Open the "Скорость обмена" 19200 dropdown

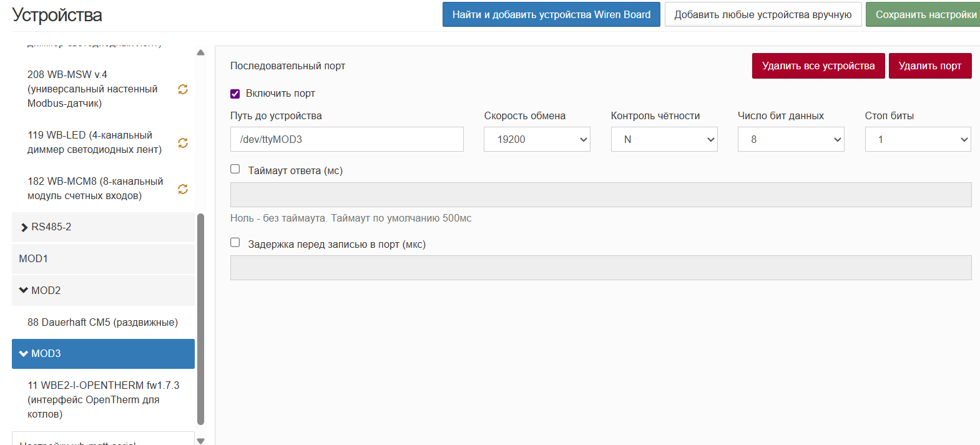click(x=537, y=139)
